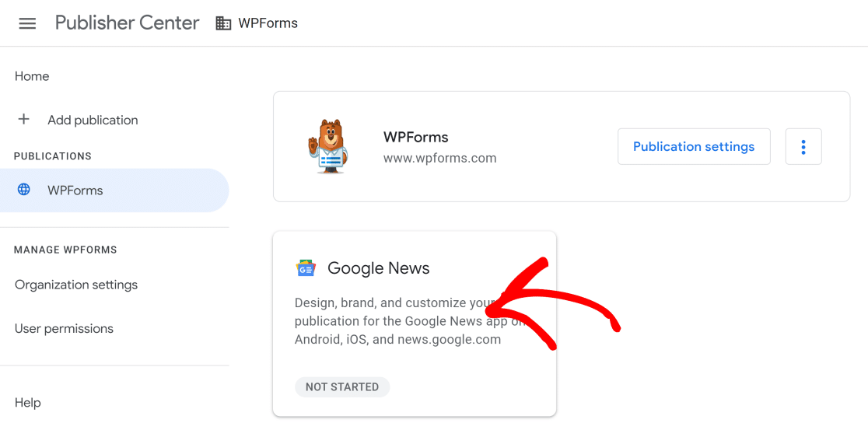Open the hamburger navigation menu
This screenshot has width=868, height=430.
click(27, 23)
